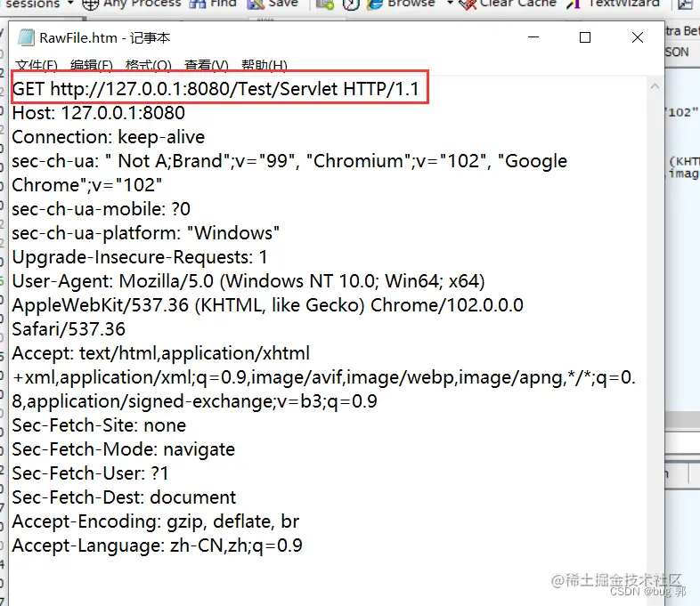This screenshot has height=606, width=700.
Task: Click the Accept: text/html,application/xhtml line
Action: point(160,353)
